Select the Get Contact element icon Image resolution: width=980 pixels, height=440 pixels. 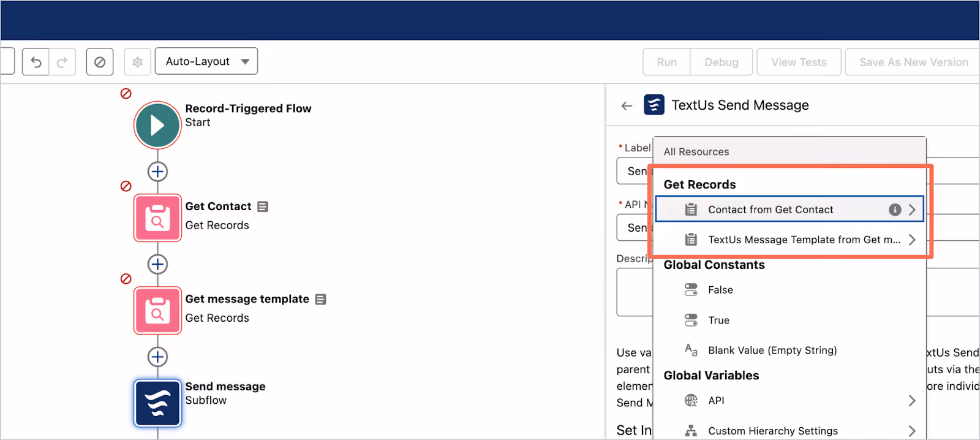coord(157,218)
